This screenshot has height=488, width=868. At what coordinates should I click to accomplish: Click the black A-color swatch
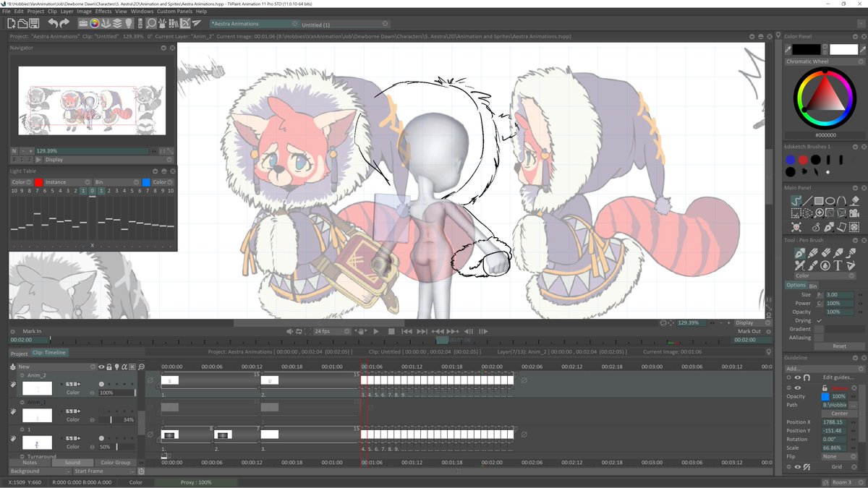click(x=807, y=49)
